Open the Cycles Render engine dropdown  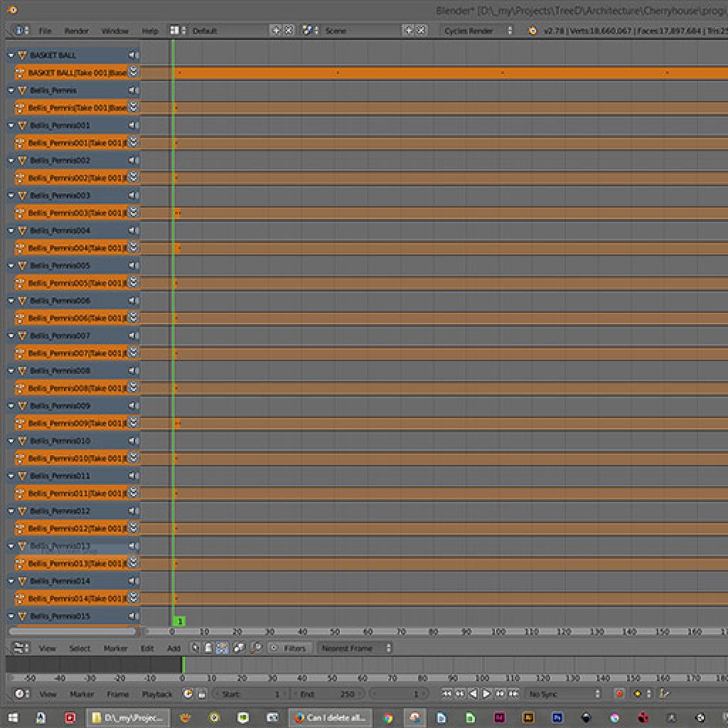point(476,31)
